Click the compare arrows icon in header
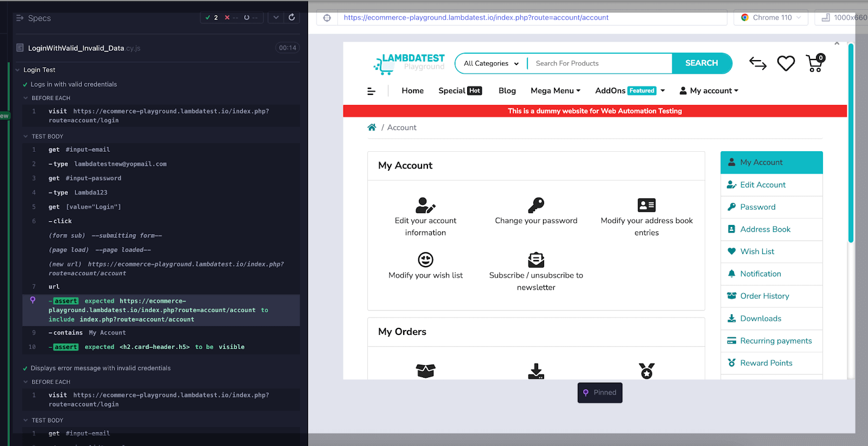This screenshot has height=446, width=868. click(758, 63)
